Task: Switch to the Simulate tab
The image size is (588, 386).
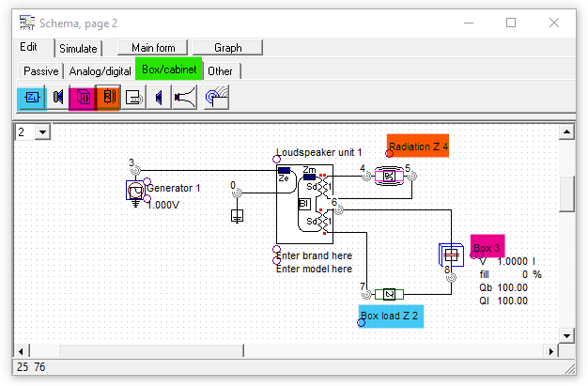Action: [x=78, y=48]
